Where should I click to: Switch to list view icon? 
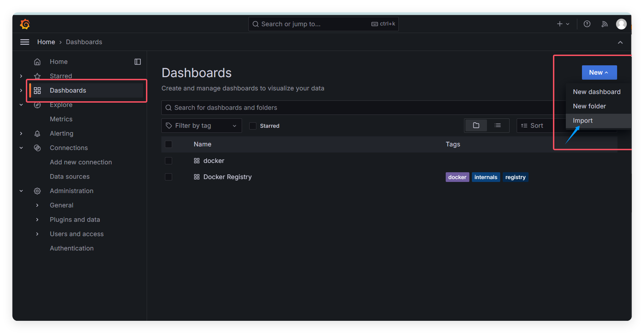498,126
